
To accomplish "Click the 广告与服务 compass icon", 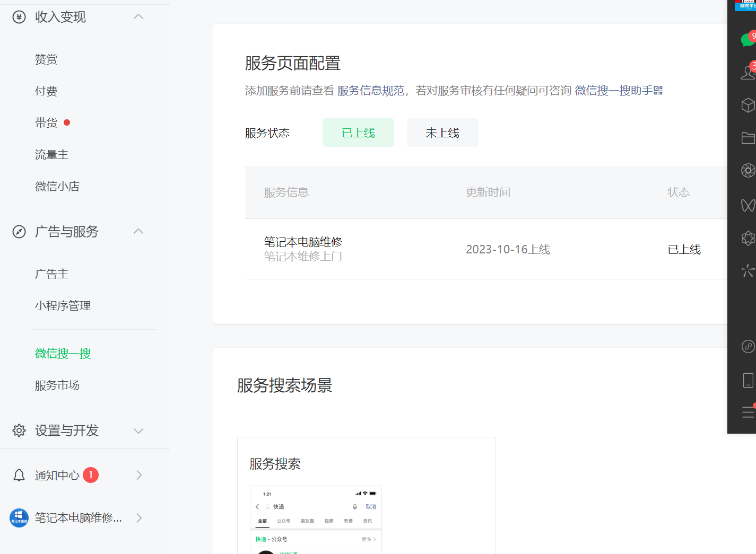I will (x=19, y=232).
